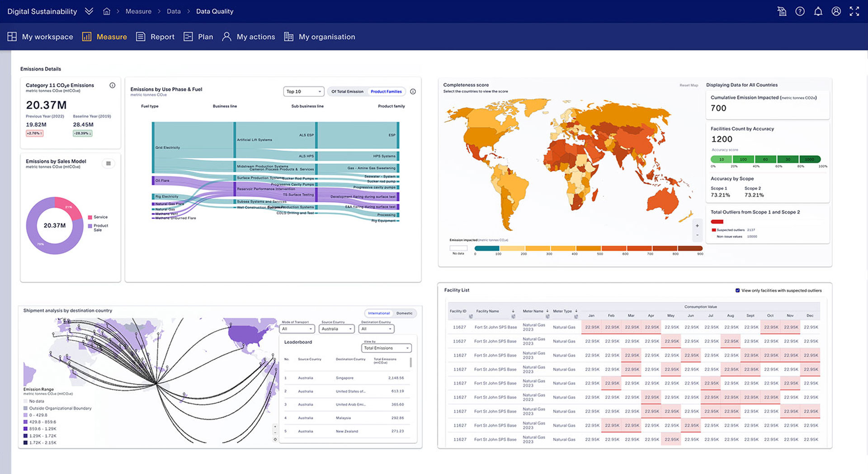
Task: Click the home icon in breadcrumb
Action: 107,11
